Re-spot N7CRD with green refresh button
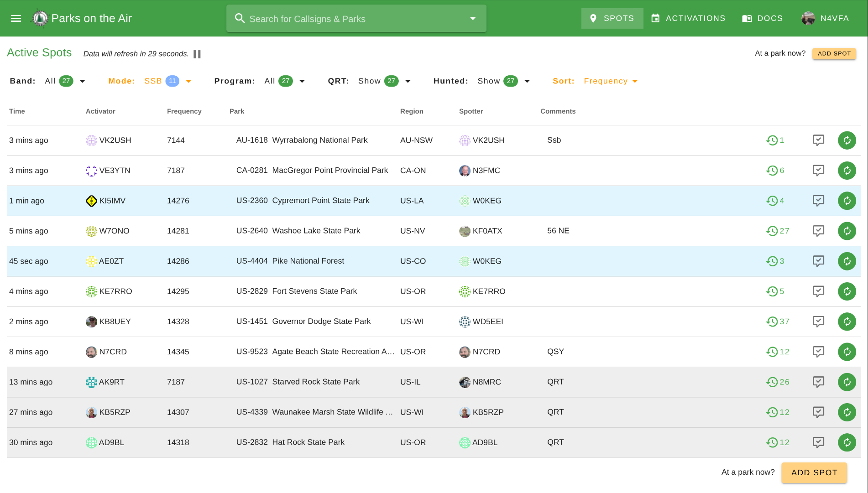The image size is (868, 493). coord(847,352)
